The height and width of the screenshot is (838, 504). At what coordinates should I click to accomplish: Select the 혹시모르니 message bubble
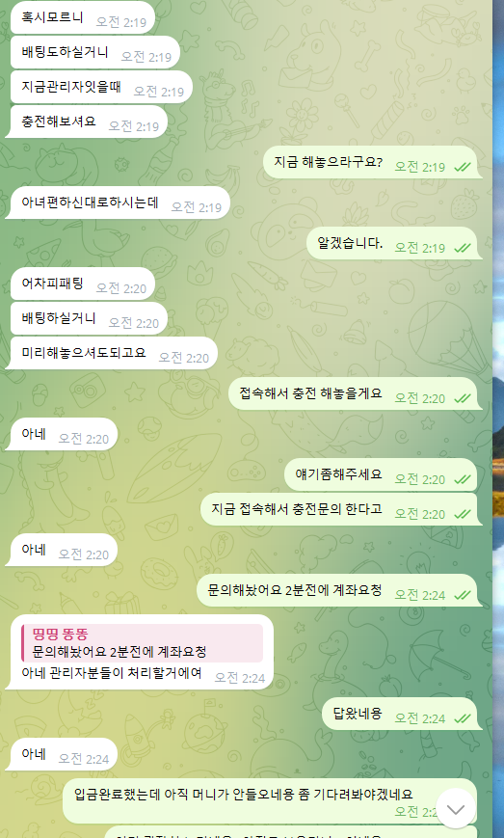point(83,17)
